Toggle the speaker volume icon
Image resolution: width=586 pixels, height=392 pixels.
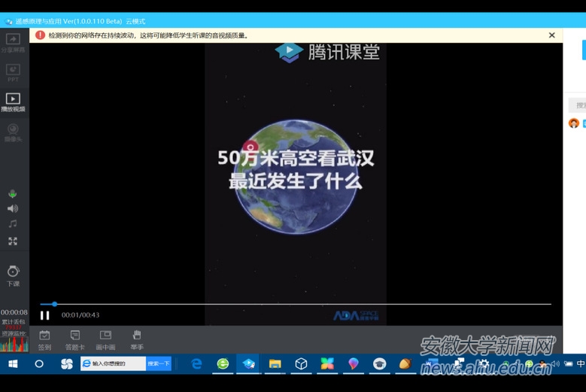pos(13,208)
